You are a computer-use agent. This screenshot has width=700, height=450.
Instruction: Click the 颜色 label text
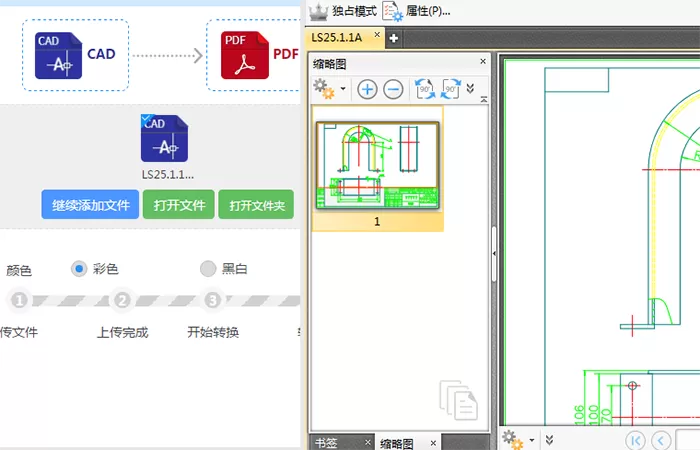pyautogui.click(x=19, y=270)
